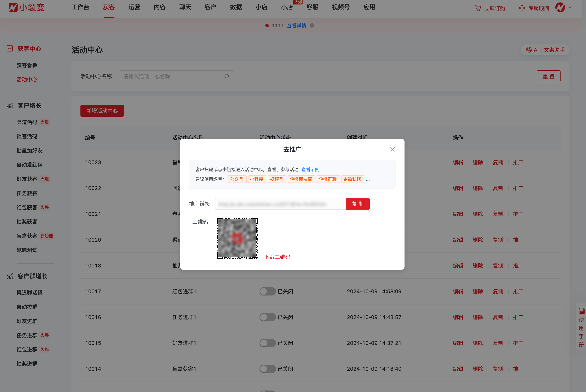The image size is (586, 392).
Task: Click the 客户群增长 section chart icon
Action: tap(10, 276)
